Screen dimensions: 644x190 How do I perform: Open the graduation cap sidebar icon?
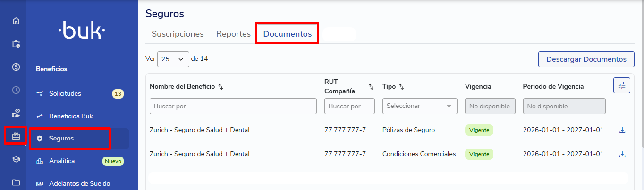click(16, 159)
